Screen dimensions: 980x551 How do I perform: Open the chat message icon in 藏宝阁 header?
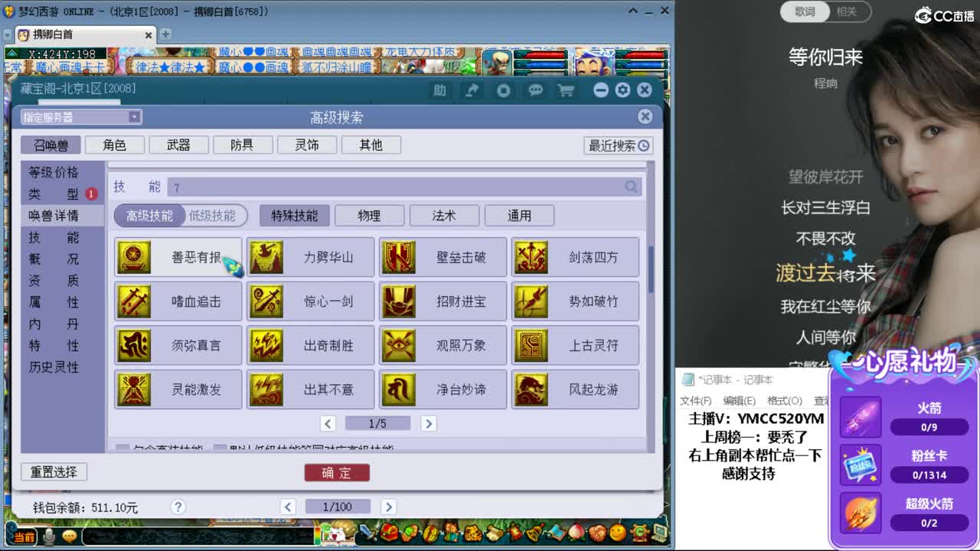(x=535, y=90)
